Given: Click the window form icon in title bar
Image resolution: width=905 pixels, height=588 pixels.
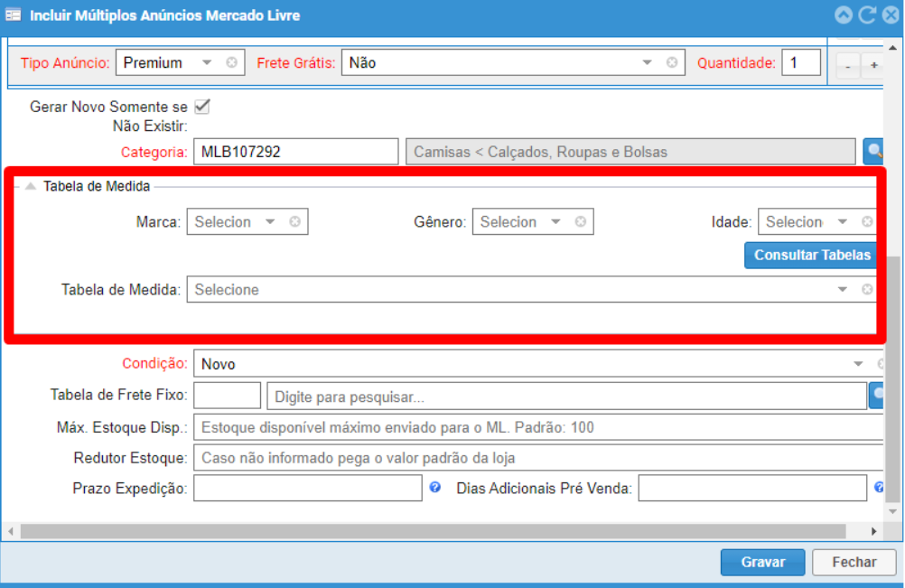Looking at the screenshot, I should coord(13,15).
